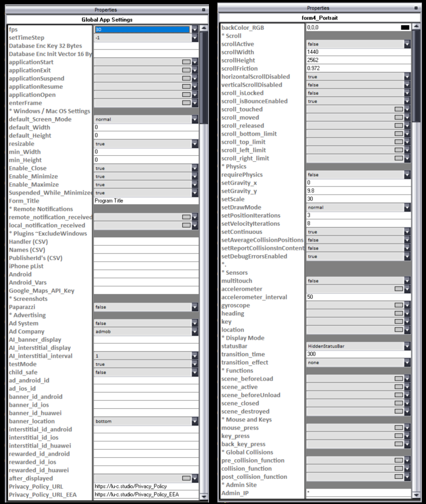Open the Paparazzi dropdown
Viewport: 426px width, 504px height.
(195, 307)
